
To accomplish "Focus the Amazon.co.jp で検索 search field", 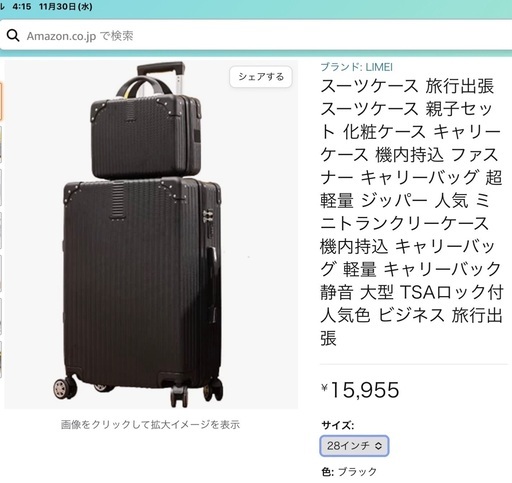I will (256, 36).
